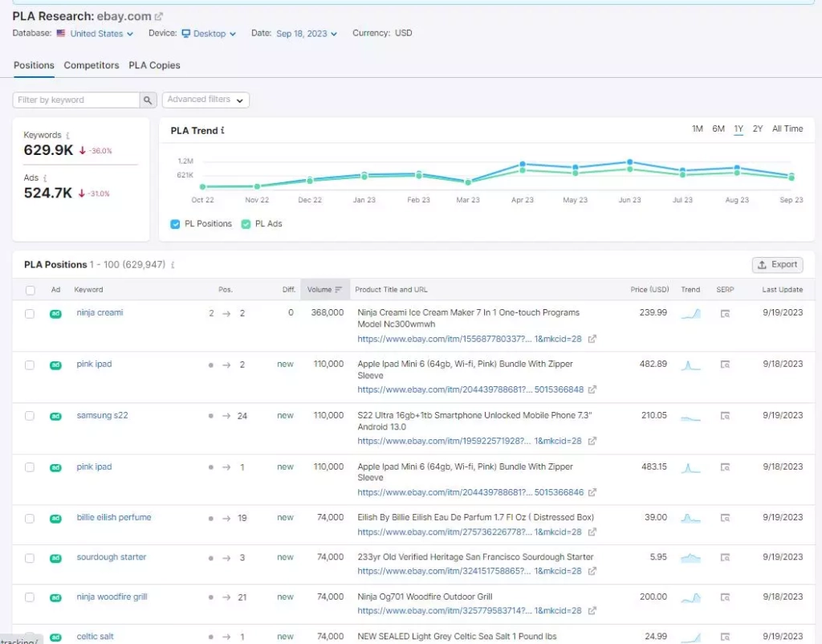Viewport: 822px width, 644px height.
Task: Check the ninja creami row checkbox
Action: tap(30, 314)
